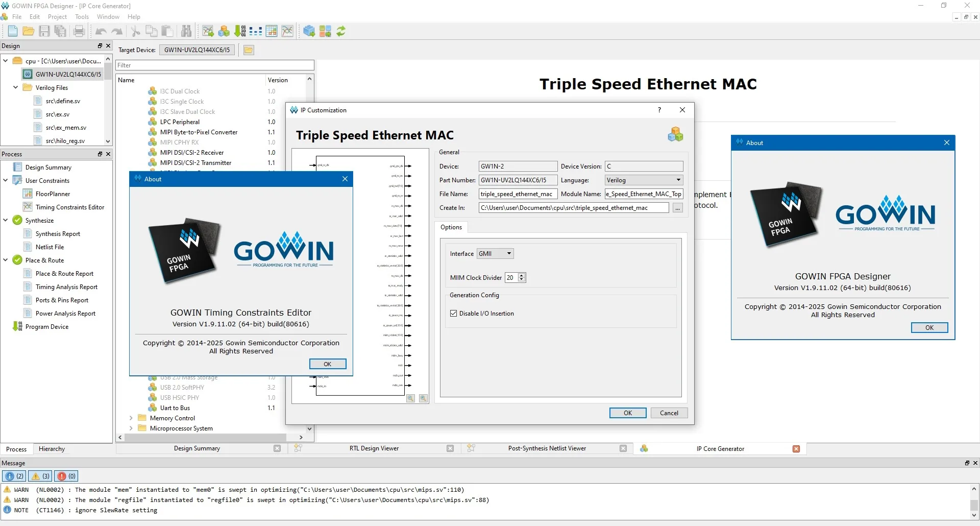Click the blue brick with arrow toolbar icon

coord(309,31)
